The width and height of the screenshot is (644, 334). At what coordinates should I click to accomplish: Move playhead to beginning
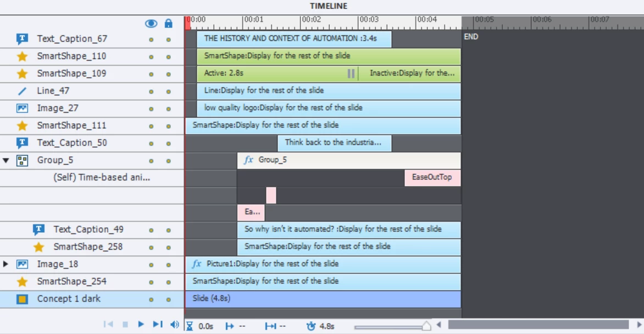click(108, 324)
